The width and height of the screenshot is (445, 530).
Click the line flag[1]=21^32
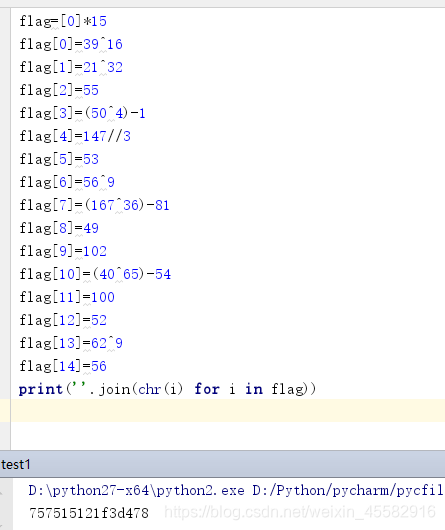pos(71,68)
